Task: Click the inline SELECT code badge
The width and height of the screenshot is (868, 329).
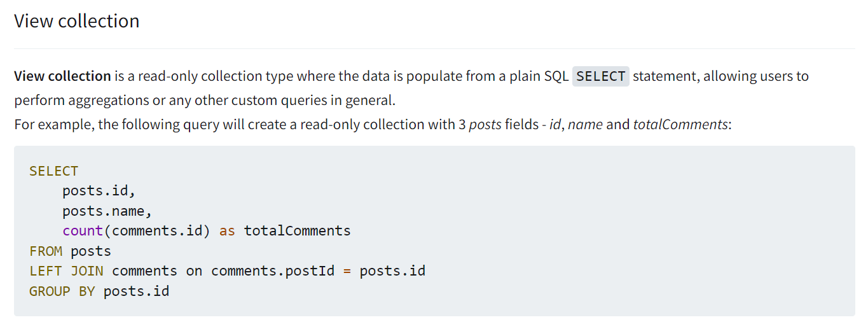Action: pos(600,76)
